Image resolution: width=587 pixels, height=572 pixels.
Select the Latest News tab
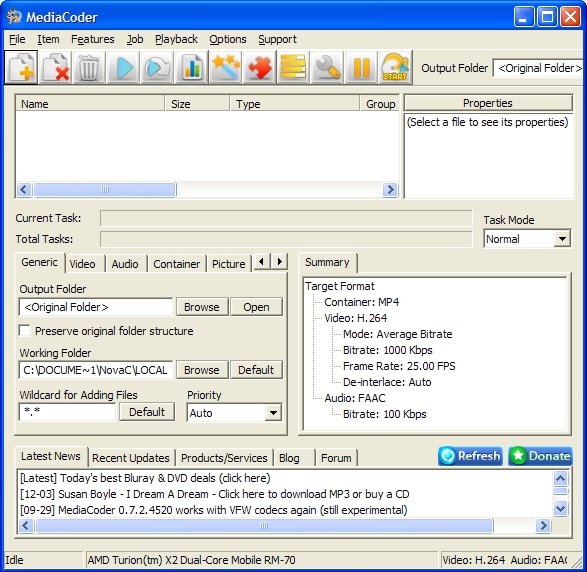coord(51,456)
